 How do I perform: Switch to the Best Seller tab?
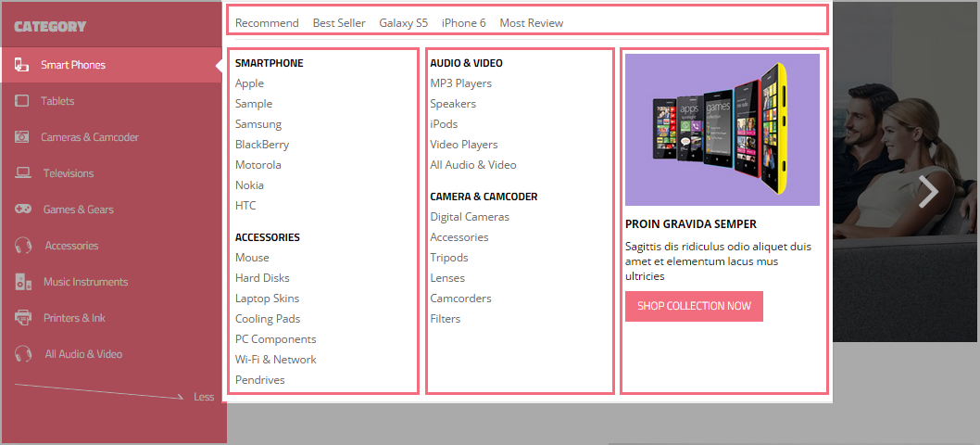pyautogui.click(x=339, y=23)
